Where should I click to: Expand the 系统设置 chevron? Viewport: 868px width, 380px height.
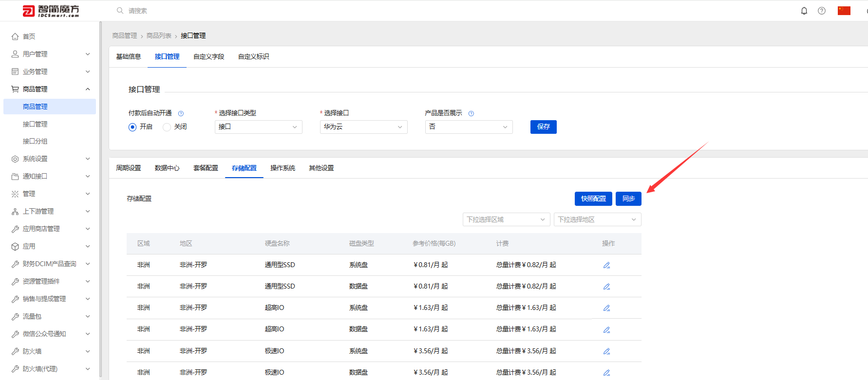88,159
